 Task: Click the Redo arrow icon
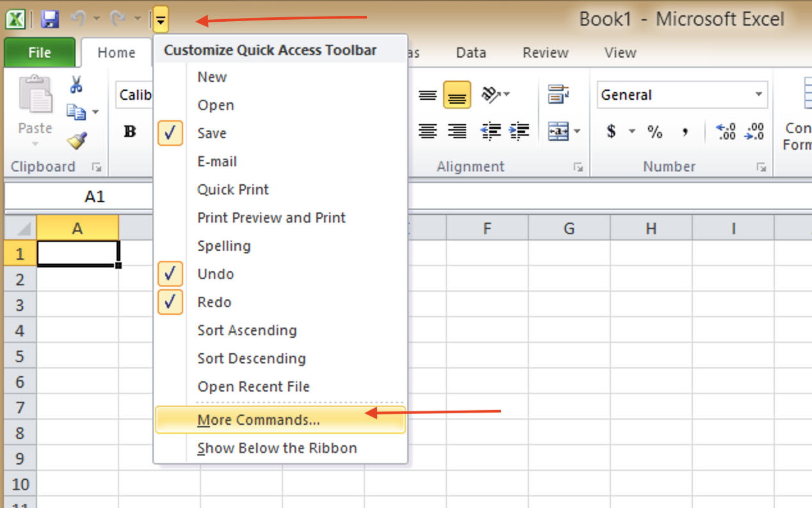pyautogui.click(x=118, y=20)
